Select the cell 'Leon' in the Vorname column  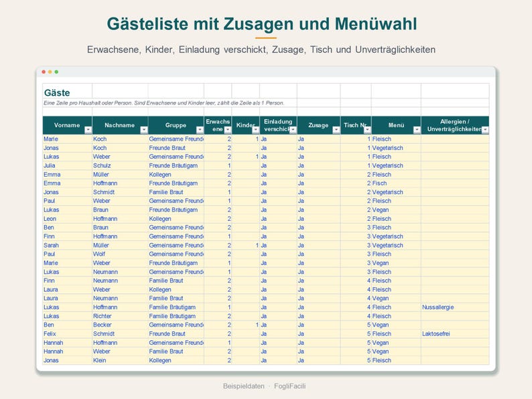click(67, 219)
